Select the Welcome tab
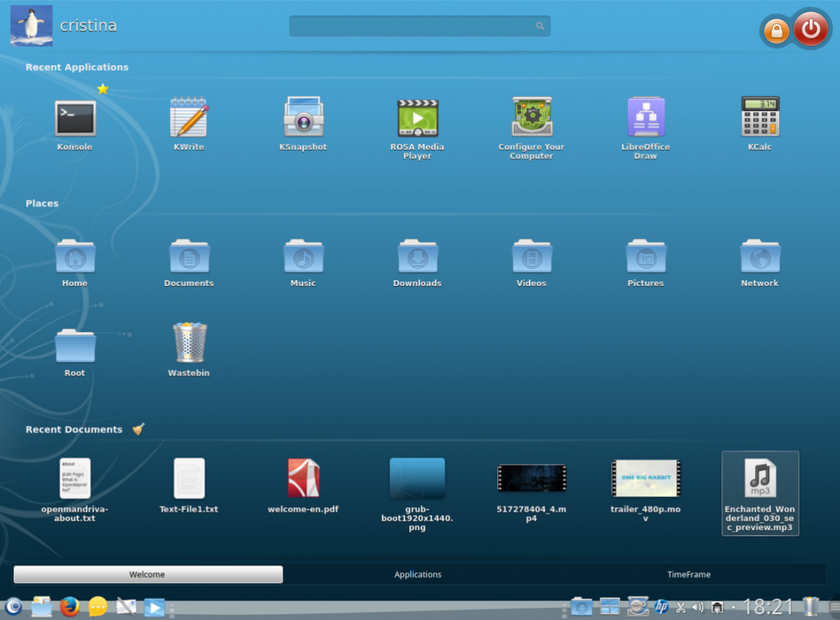The height and width of the screenshot is (620, 840). (148, 575)
